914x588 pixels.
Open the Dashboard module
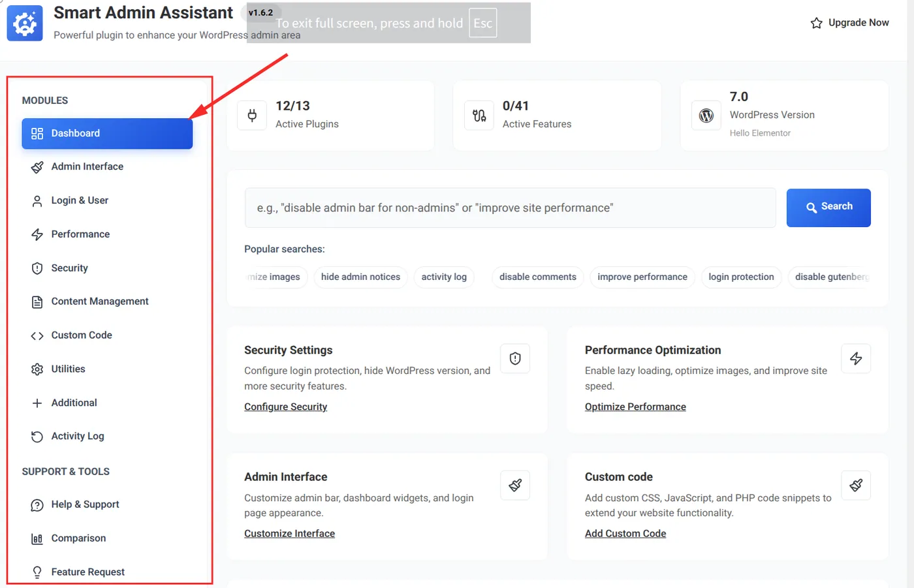click(x=107, y=133)
